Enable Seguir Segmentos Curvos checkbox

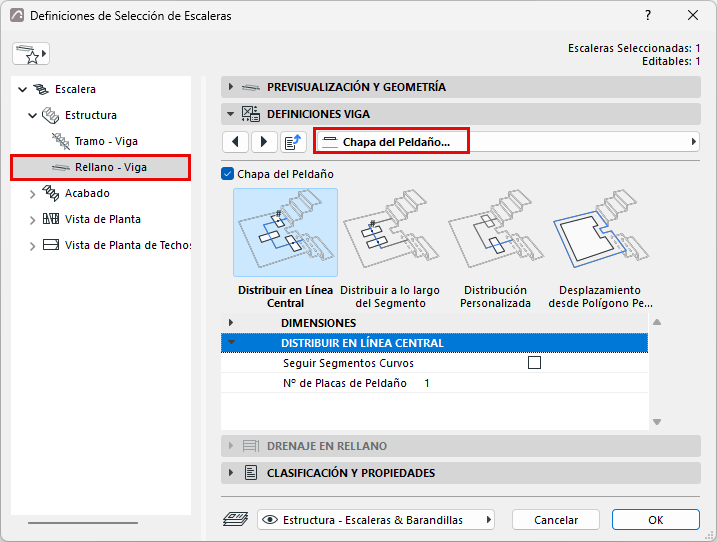click(534, 363)
